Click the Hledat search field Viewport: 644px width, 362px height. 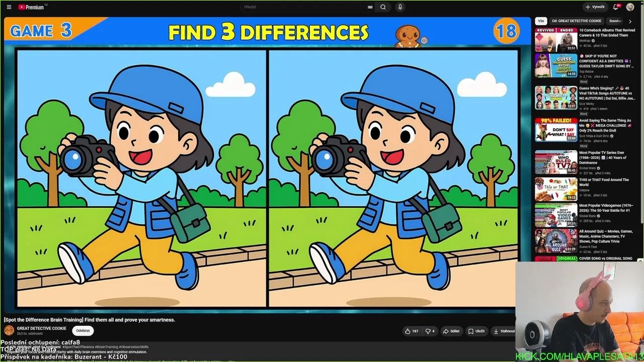[304, 7]
